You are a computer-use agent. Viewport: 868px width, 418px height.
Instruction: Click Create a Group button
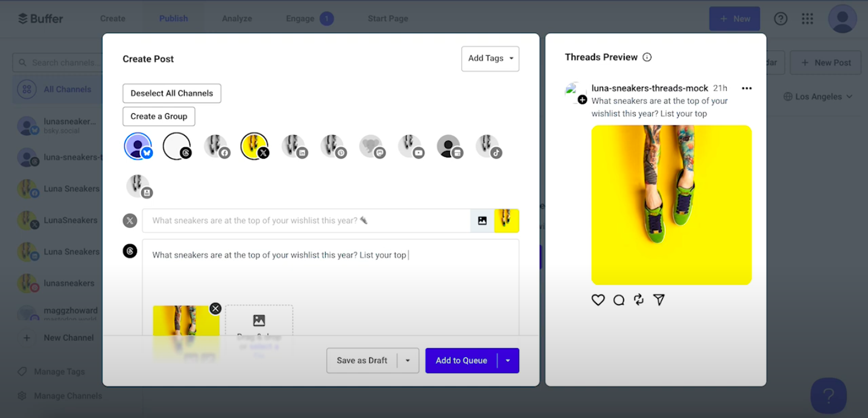[159, 116]
